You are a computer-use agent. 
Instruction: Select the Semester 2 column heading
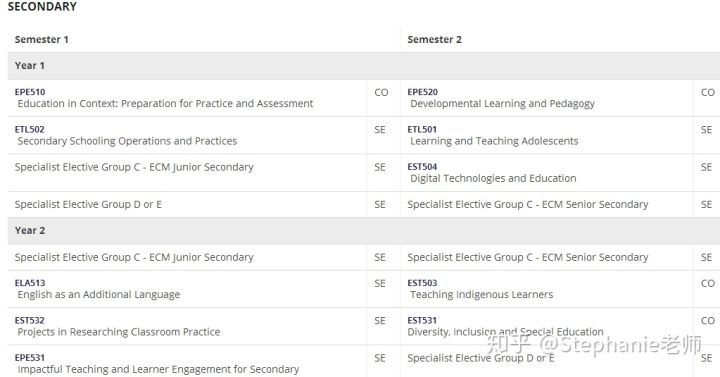pos(434,39)
